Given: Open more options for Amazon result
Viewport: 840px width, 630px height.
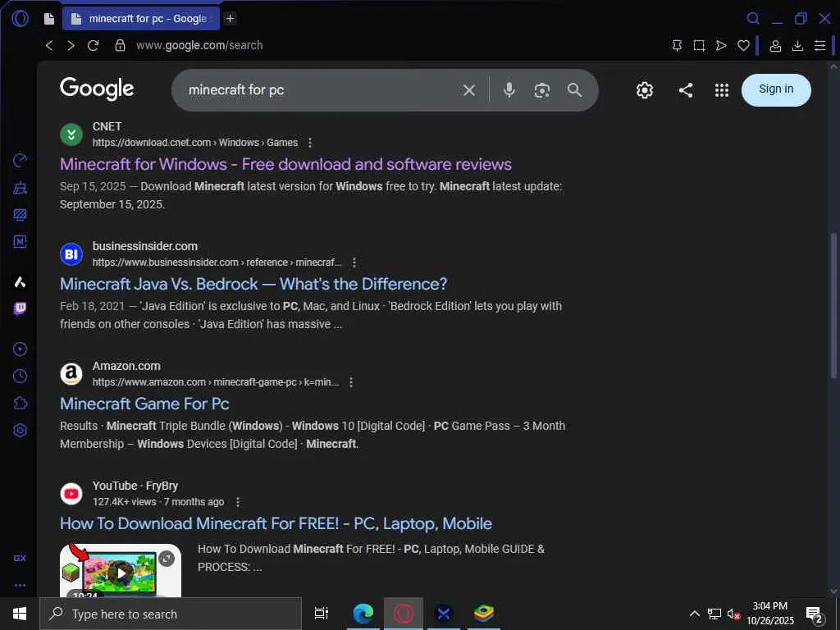Looking at the screenshot, I should coord(351,382).
